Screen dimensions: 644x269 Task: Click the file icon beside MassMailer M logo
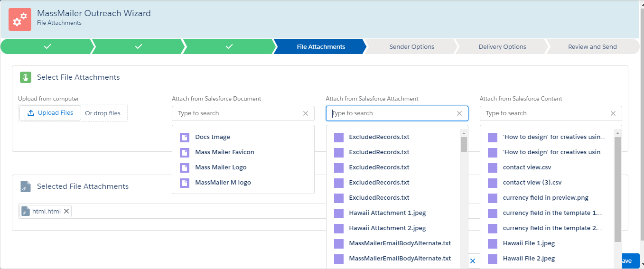pos(185,183)
